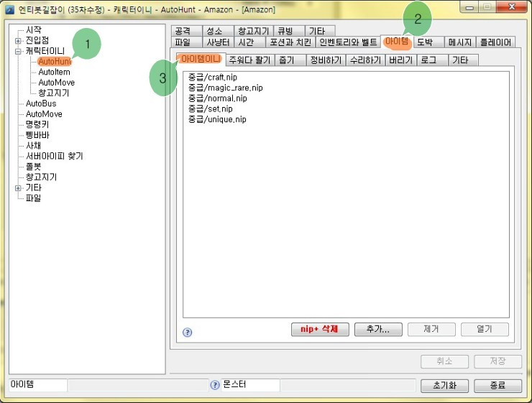Viewport: 532px width, 403px height.
Task: Switch to the 버리기 sub-tab
Action: 401,60
